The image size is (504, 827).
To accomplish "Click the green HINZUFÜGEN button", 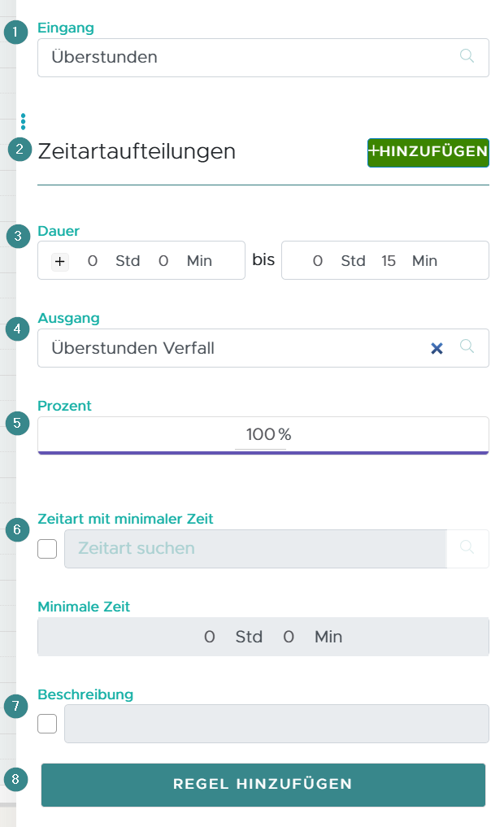I will (x=428, y=153).
